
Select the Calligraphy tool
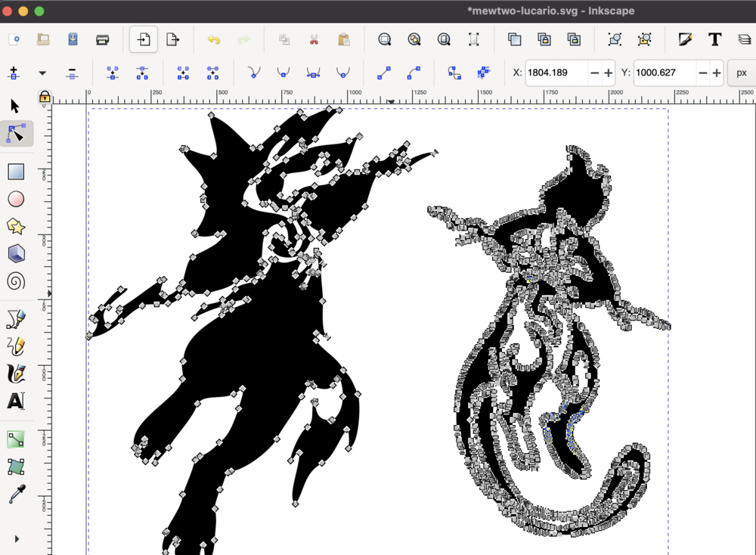point(16,374)
